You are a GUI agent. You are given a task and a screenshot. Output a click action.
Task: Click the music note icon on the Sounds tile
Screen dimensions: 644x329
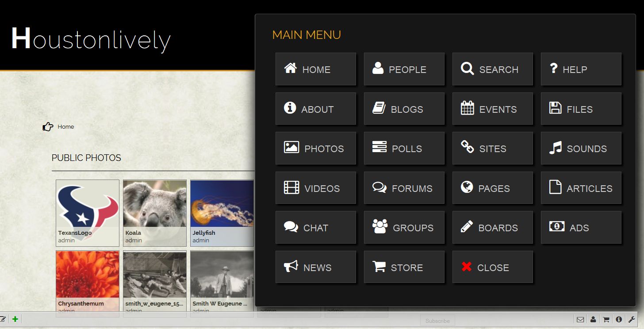point(555,147)
